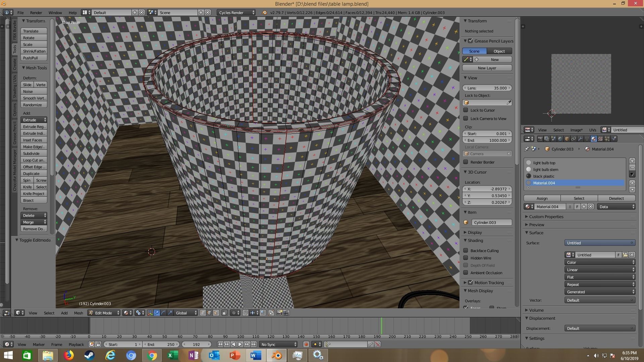The width and height of the screenshot is (644, 362).
Task: Open the Render properties tab (camera icon)
Action: 540,139
